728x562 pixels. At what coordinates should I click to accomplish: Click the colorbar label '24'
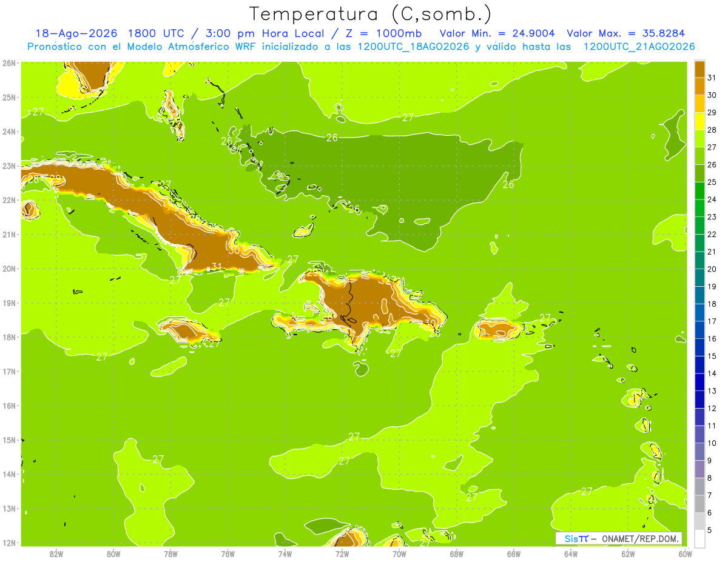click(712, 199)
